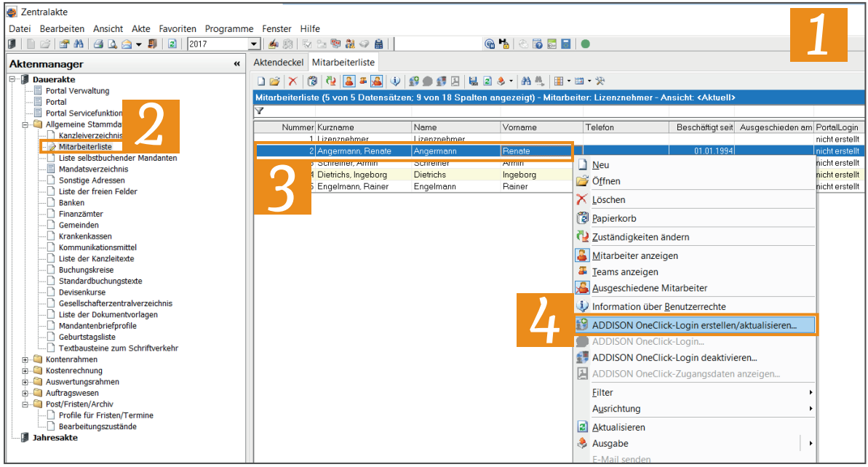Open the Bearbeiten menu
Image resolution: width=868 pixels, height=467 pixels.
point(62,29)
